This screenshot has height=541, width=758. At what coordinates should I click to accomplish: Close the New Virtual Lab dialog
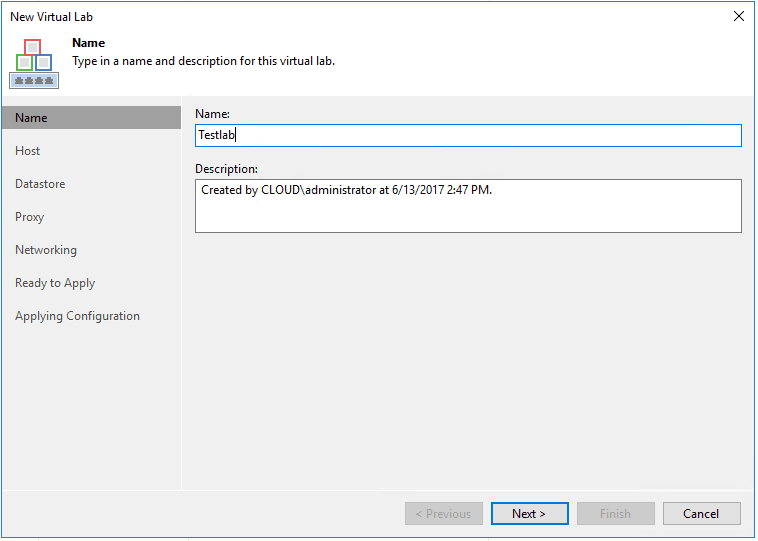coord(739,16)
